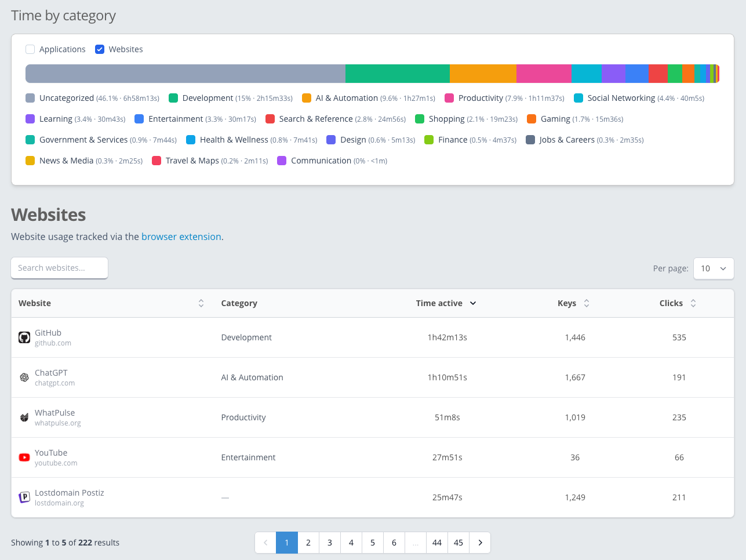Screen dimensions: 746x560
Task: Open the Per page dropdown
Action: click(x=714, y=268)
